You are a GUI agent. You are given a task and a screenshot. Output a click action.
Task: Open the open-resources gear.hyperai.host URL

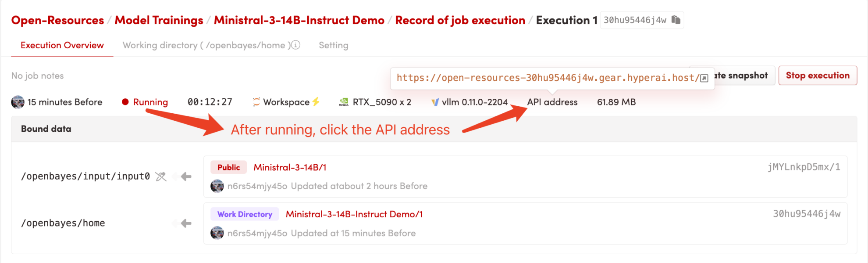pos(548,78)
